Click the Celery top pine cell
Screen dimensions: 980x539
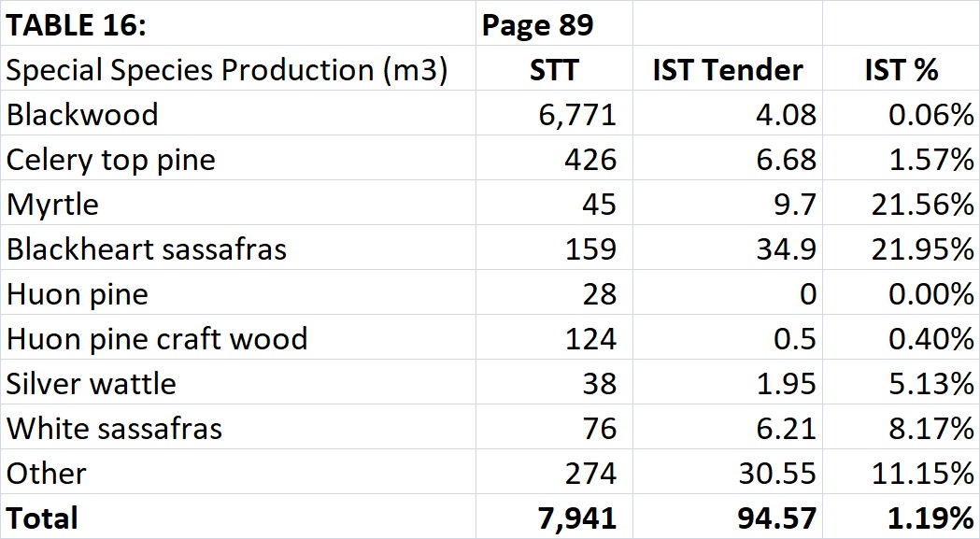pyautogui.click(x=110, y=160)
